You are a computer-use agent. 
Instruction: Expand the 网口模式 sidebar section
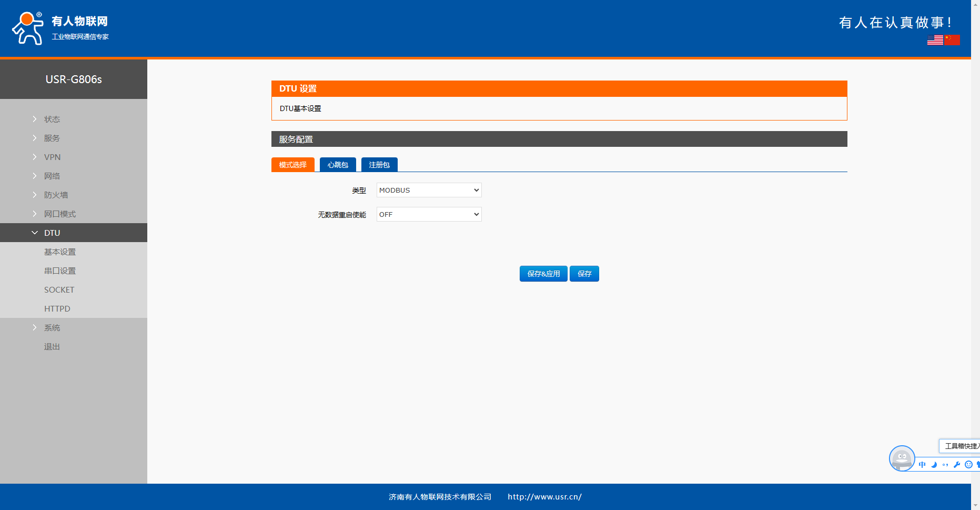click(74, 214)
